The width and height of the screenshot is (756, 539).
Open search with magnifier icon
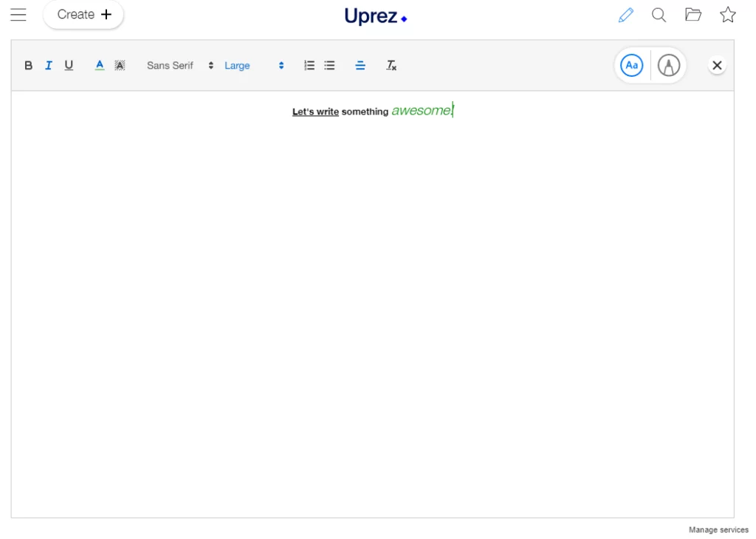pyautogui.click(x=659, y=15)
